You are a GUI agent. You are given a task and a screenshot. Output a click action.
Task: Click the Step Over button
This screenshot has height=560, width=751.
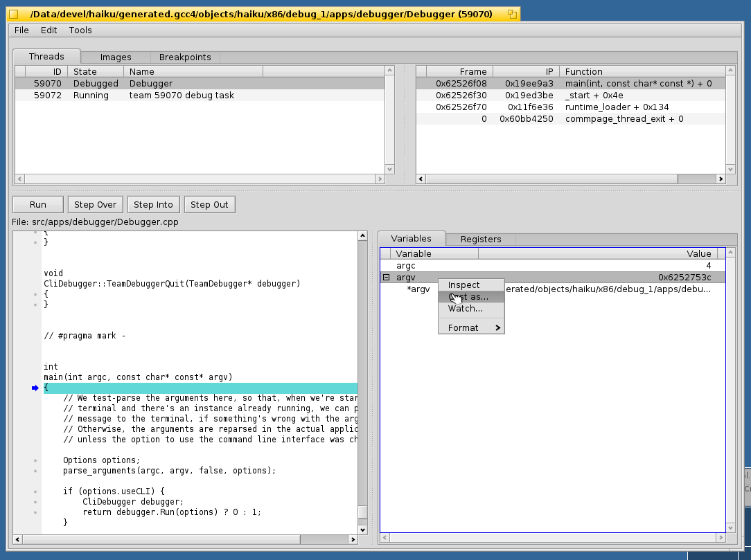(96, 205)
